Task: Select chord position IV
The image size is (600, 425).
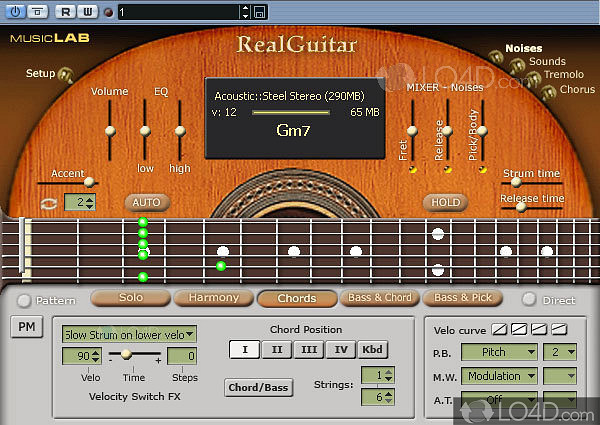Action: [341, 349]
